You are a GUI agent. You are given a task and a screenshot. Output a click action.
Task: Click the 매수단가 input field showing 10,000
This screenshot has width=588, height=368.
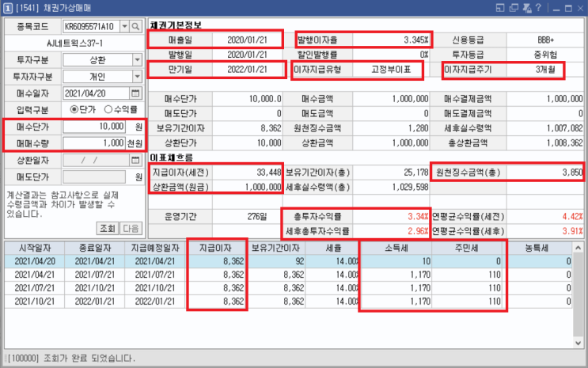coord(94,127)
